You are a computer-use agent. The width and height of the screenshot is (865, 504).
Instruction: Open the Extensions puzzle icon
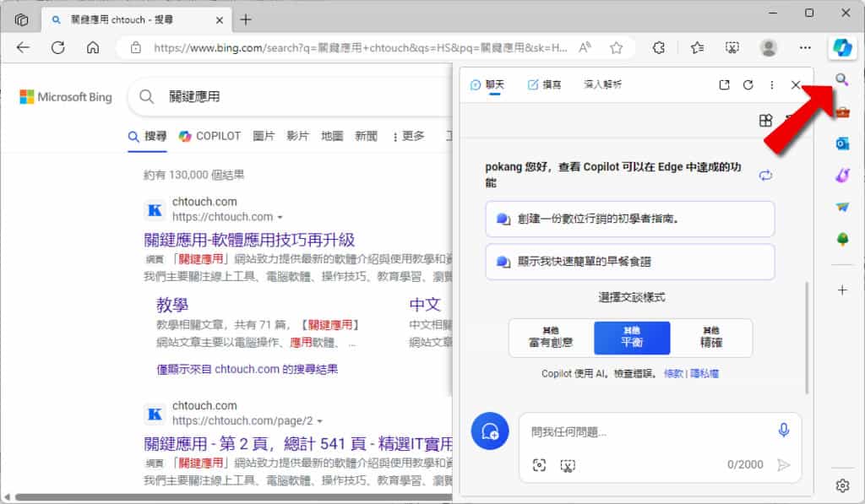click(659, 48)
